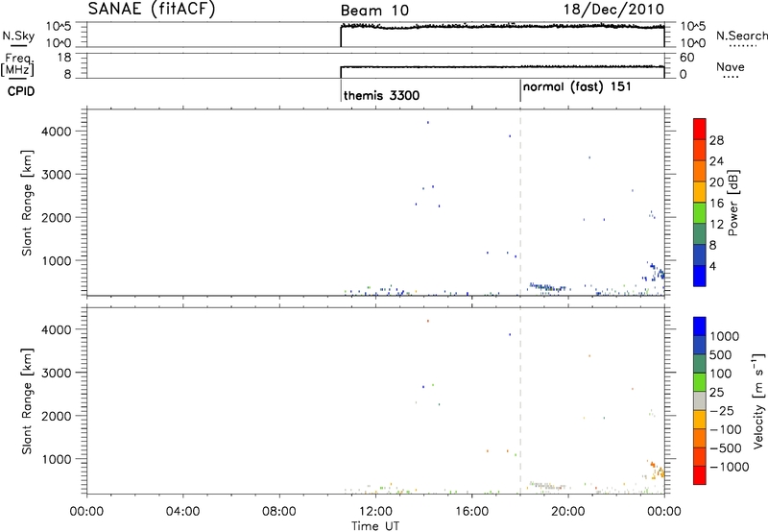768x532 pixels.
Task: Click the '3000' tick in the power panel
Action: [x=57, y=175]
